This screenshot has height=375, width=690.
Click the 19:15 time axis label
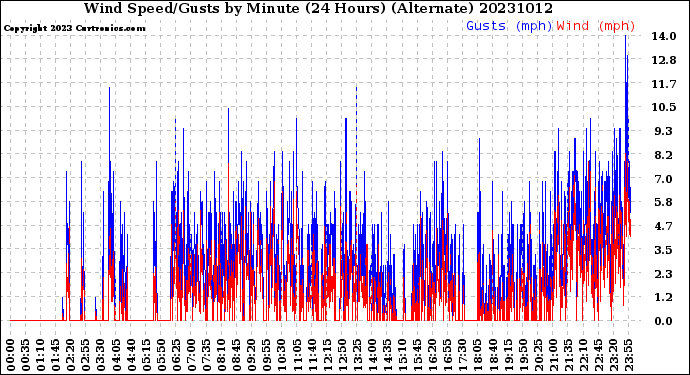point(507,355)
